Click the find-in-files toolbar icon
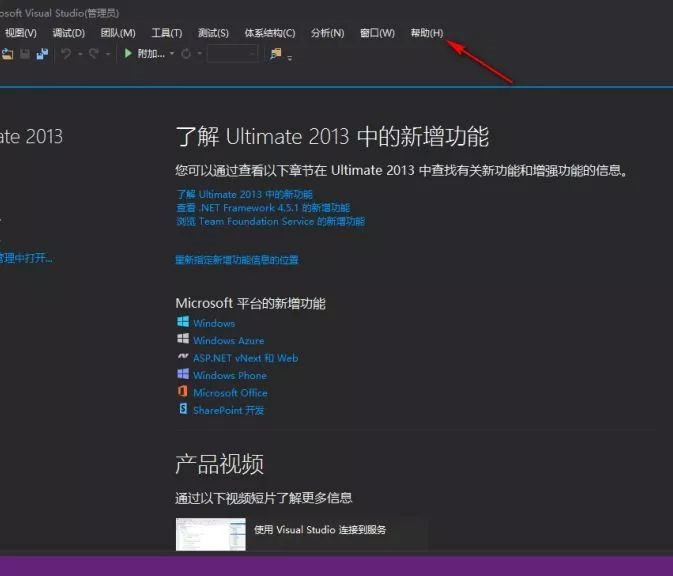The height and width of the screenshot is (576, 673). click(x=276, y=54)
